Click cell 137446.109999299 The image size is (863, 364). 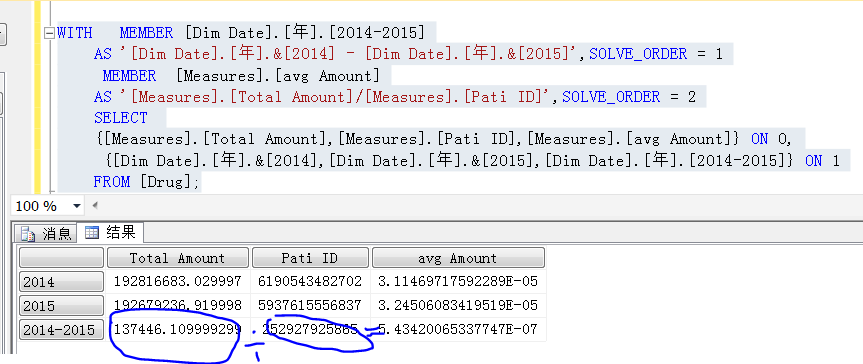(178, 329)
